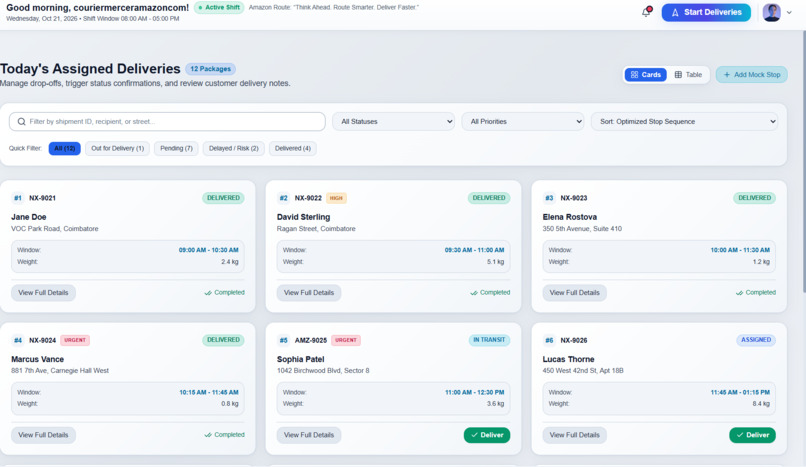Click the search magnifier icon
Viewport: 806px width, 467px height.
tap(22, 122)
